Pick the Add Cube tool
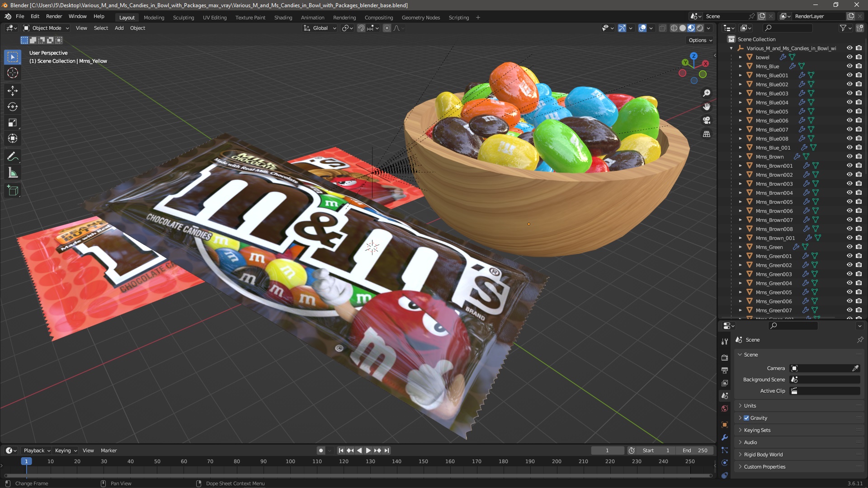The height and width of the screenshot is (488, 868). [13, 191]
